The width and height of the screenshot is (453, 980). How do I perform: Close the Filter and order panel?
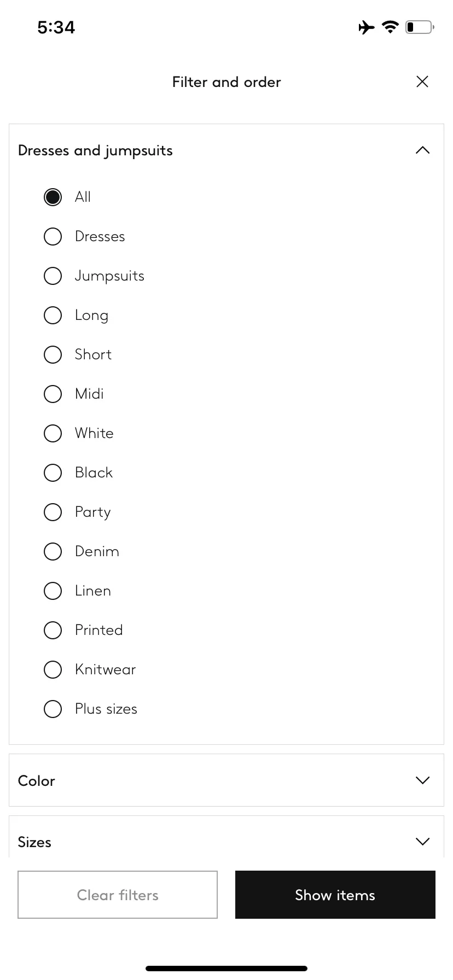click(x=422, y=82)
